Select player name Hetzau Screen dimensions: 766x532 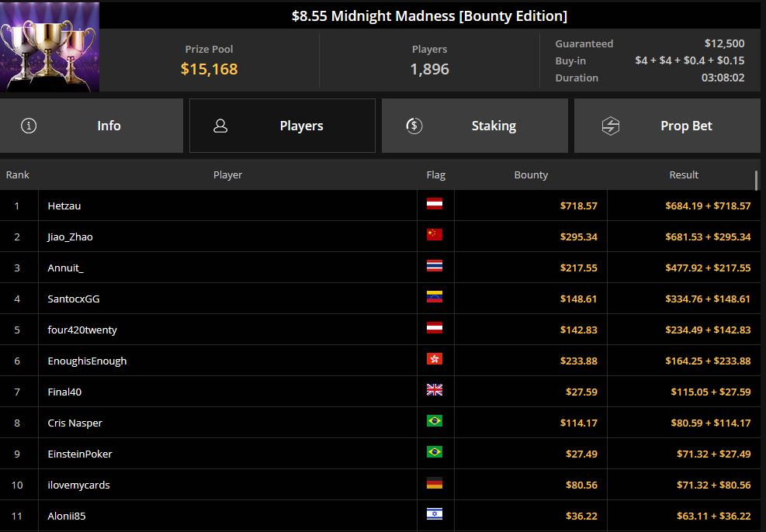[x=64, y=206]
